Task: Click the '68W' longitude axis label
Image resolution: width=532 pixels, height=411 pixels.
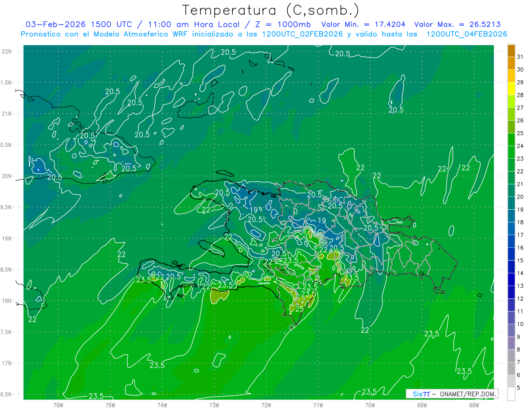Action: tap(474, 405)
